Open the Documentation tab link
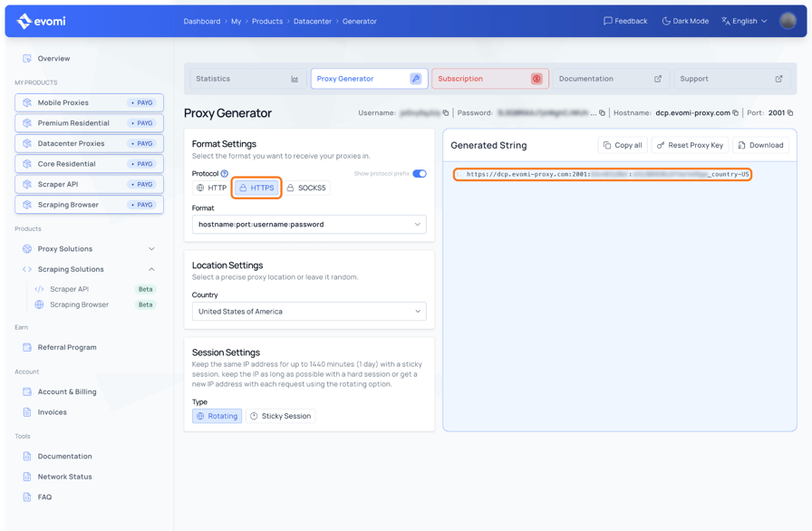812x531 pixels. [x=611, y=79]
